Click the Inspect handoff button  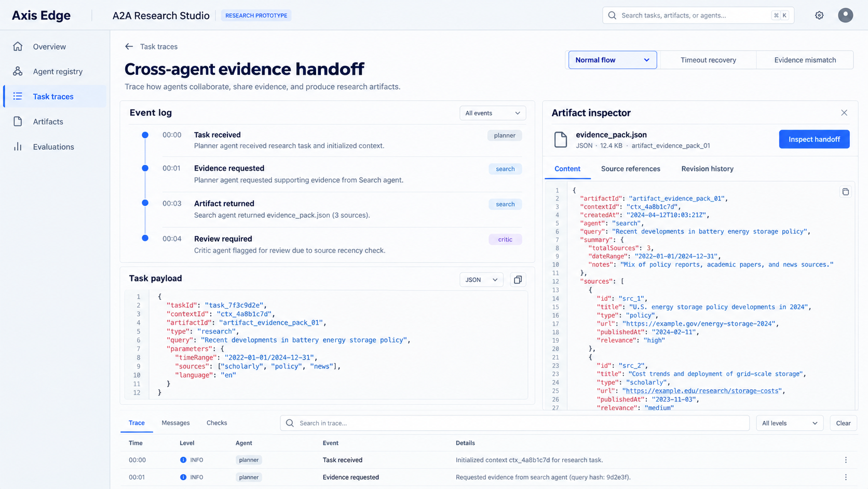pyautogui.click(x=814, y=139)
